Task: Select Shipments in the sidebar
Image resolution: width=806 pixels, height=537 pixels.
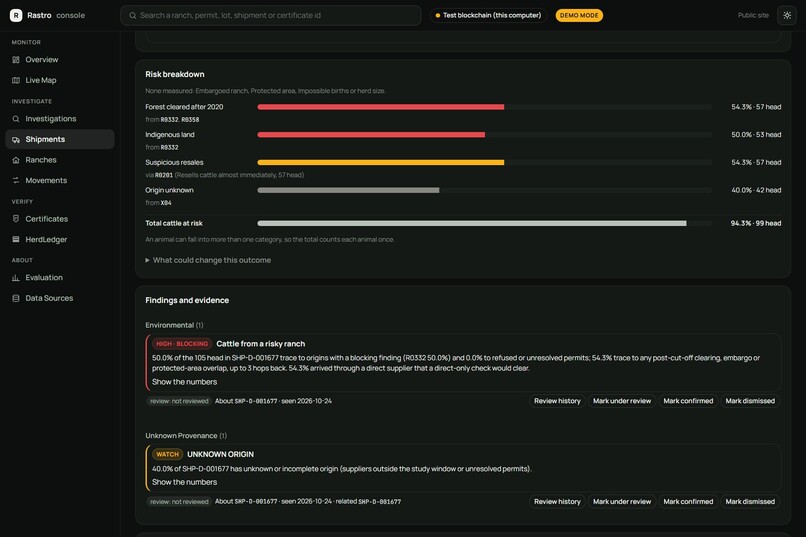Action: coord(60,139)
